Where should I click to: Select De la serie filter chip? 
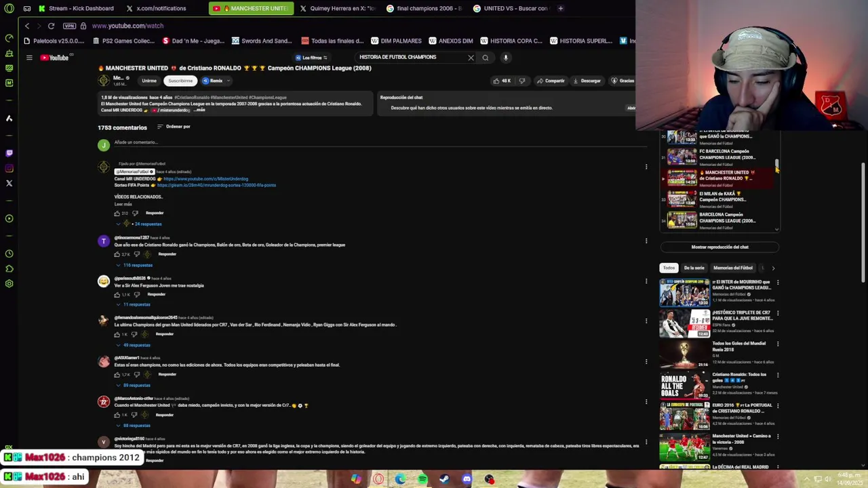click(x=694, y=268)
